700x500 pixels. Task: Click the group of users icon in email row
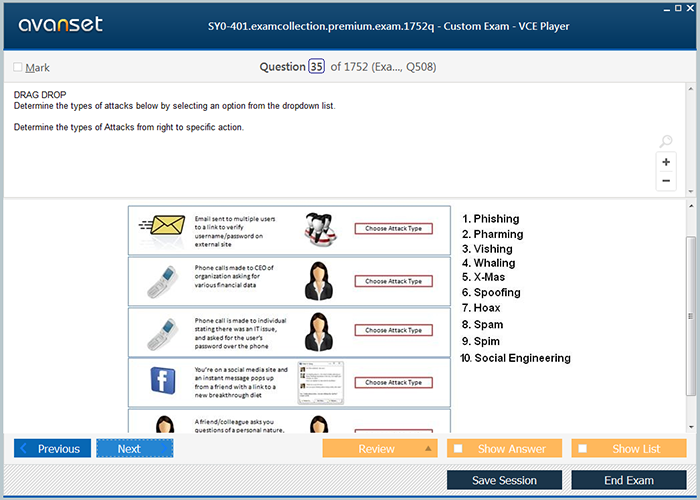pyautogui.click(x=320, y=231)
